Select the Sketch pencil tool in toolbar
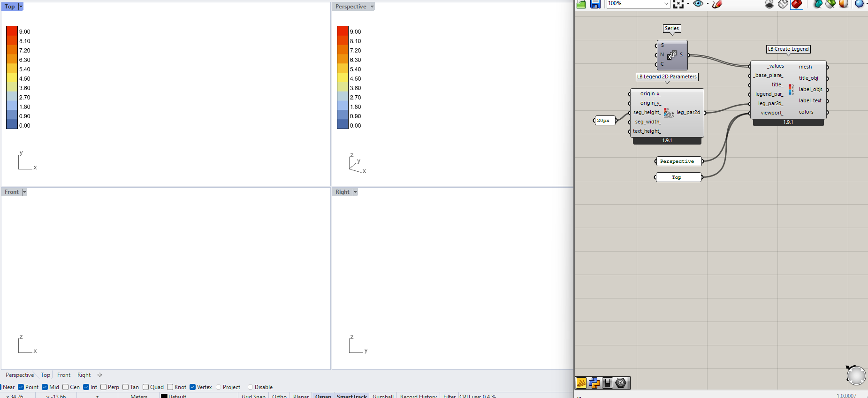Screen dimensions: 868x398 tap(717, 4)
